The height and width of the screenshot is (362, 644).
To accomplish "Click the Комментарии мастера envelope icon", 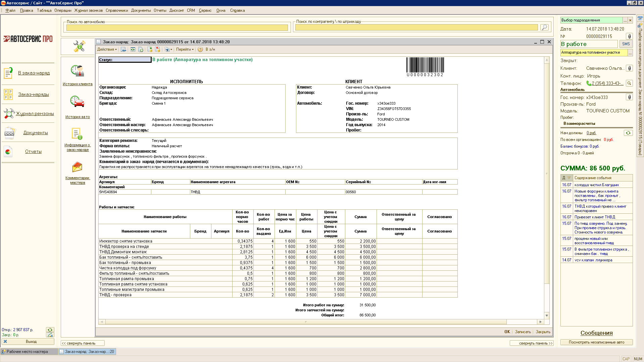I will [x=77, y=167].
